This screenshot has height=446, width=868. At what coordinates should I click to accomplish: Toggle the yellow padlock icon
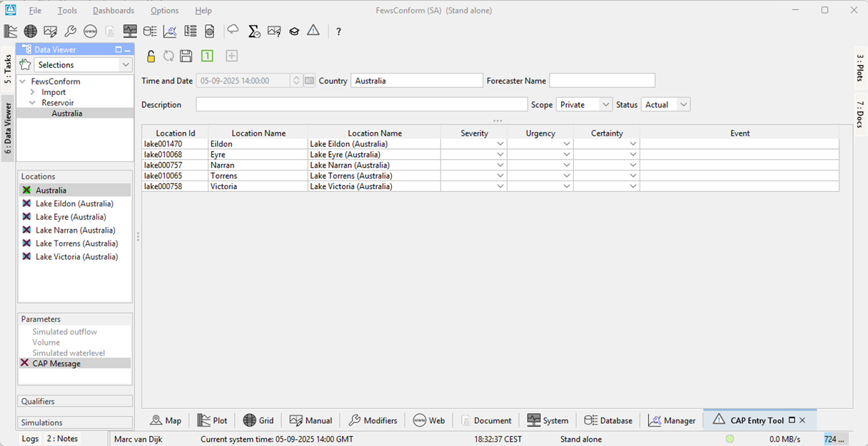[151, 56]
